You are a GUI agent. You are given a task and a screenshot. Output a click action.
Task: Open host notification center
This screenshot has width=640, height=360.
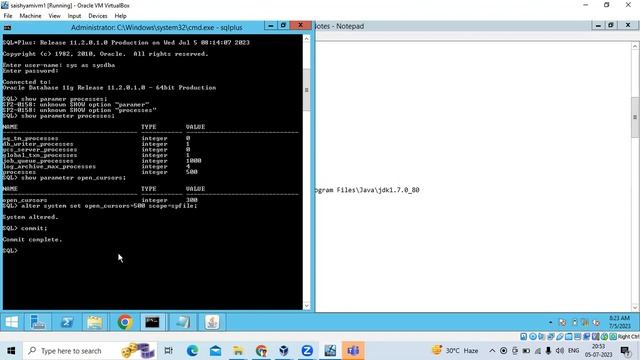625,351
